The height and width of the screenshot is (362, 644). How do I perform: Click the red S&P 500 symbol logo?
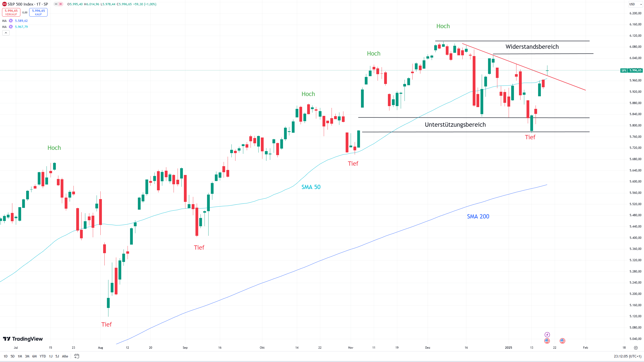[x=4, y=4]
